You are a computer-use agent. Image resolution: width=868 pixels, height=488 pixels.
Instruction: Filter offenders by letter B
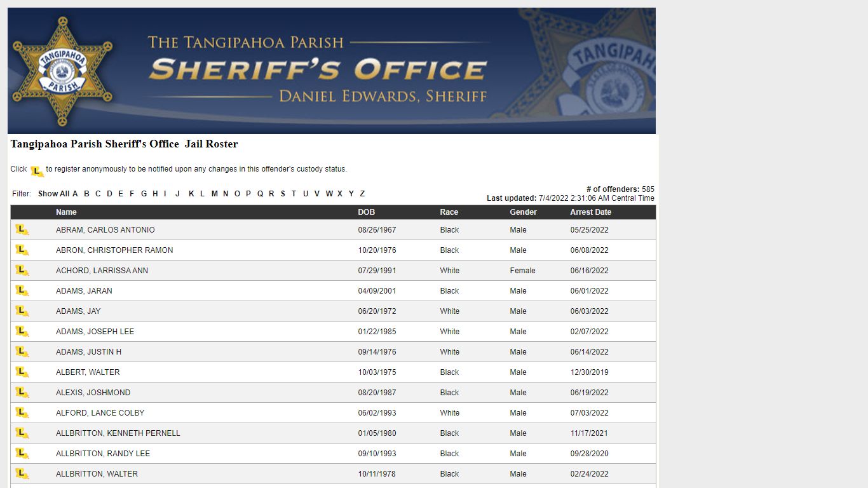[86, 194]
